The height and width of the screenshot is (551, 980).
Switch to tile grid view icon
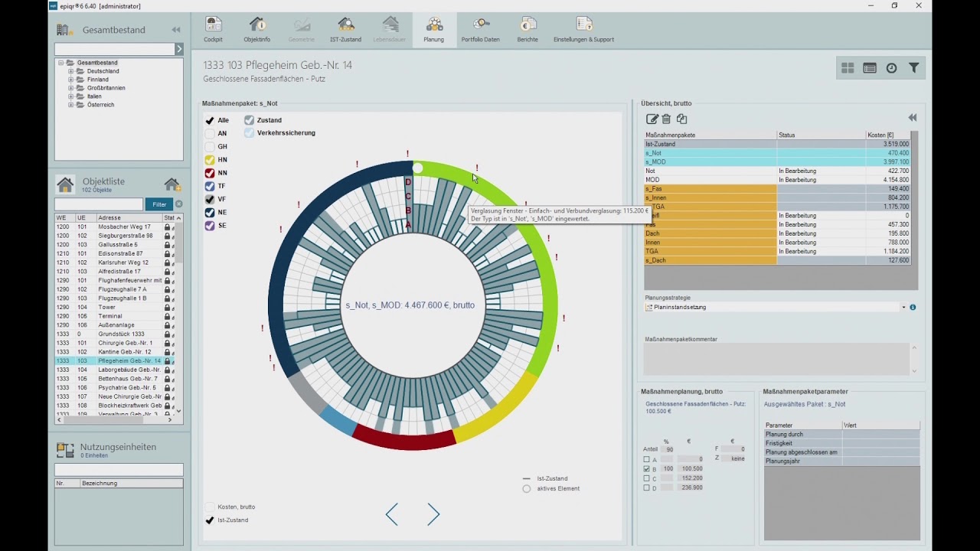coord(848,68)
